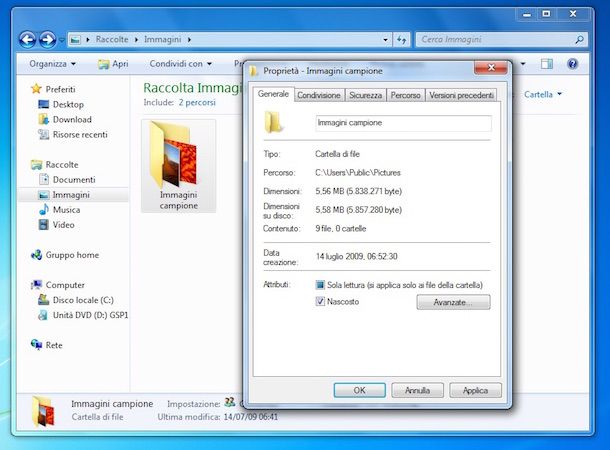Image resolution: width=610 pixels, height=450 pixels.
Task: Click the folder name text field
Action: point(403,123)
